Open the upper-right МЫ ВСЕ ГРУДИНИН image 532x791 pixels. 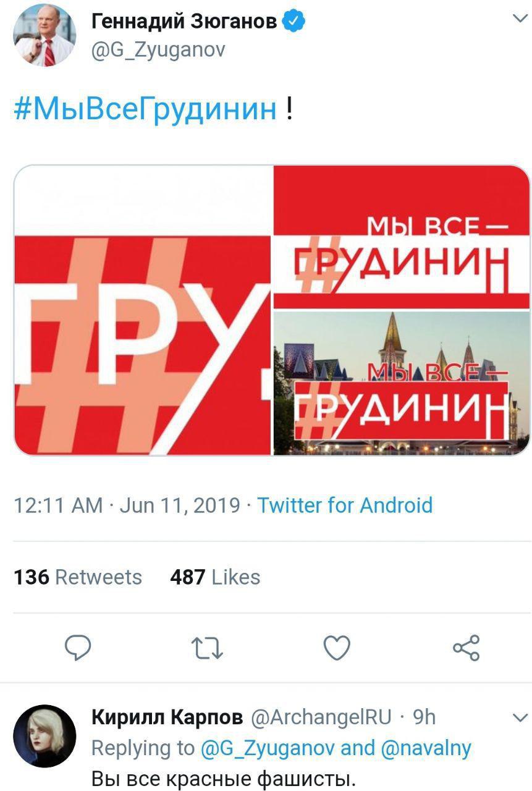tap(402, 237)
